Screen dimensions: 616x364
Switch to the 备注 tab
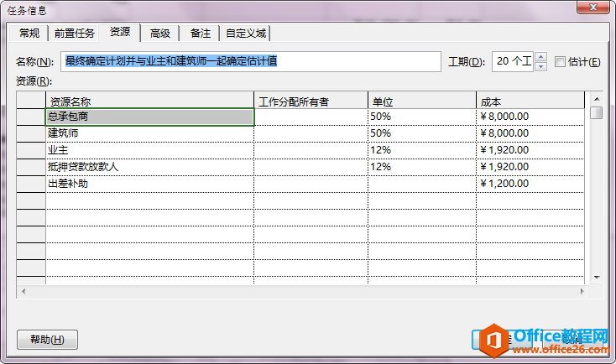pyautogui.click(x=200, y=34)
